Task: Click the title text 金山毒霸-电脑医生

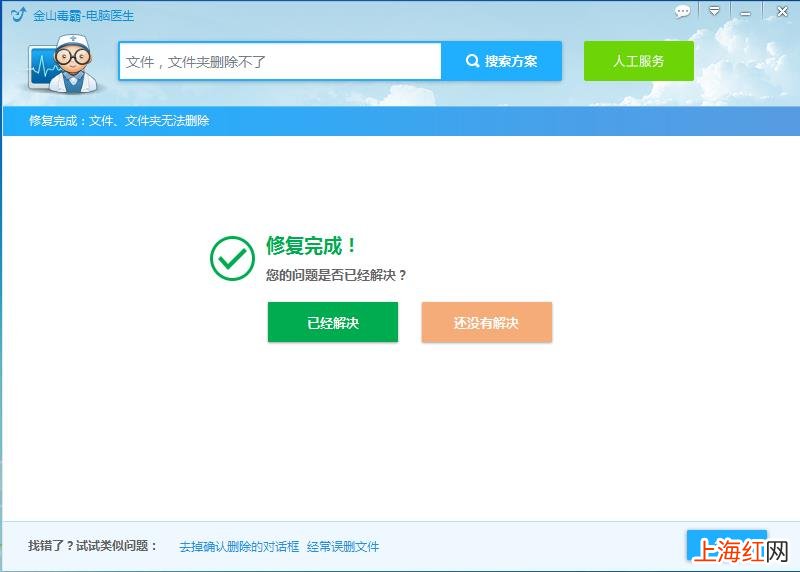Action: click(84, 16)
